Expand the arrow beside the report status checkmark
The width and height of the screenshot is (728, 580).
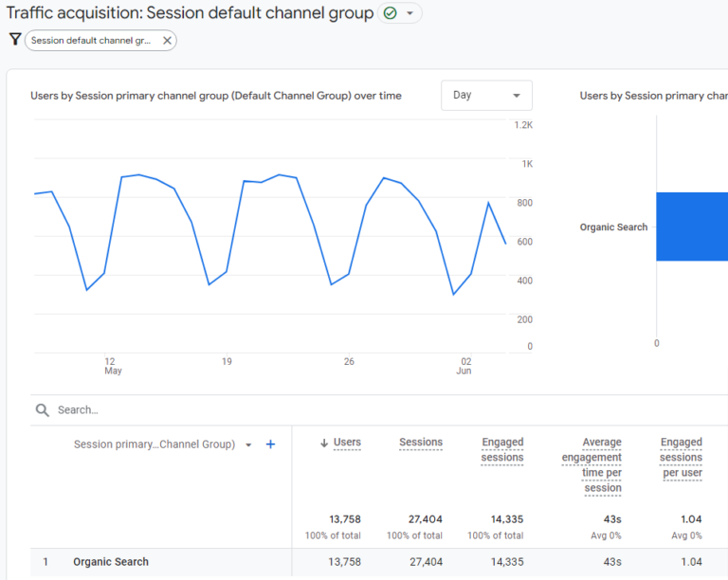[409, 13]
